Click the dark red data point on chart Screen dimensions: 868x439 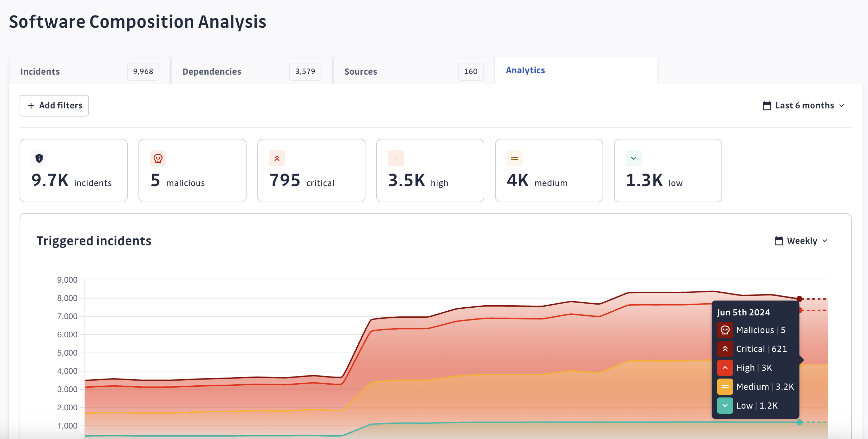[x=799, y=299]
